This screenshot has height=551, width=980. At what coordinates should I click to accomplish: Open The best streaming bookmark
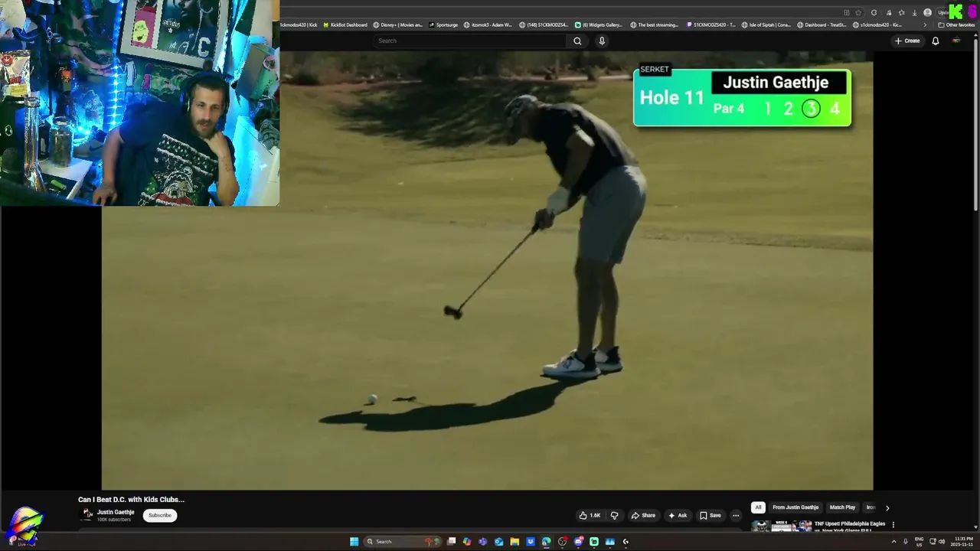[655, 25]
